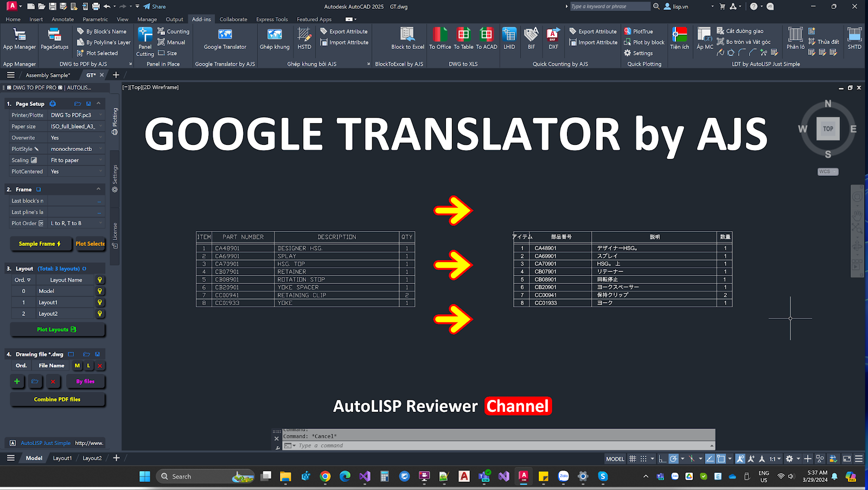Open the AutoLISP Just Simple link
868x490 pixels.
(46, 443)
